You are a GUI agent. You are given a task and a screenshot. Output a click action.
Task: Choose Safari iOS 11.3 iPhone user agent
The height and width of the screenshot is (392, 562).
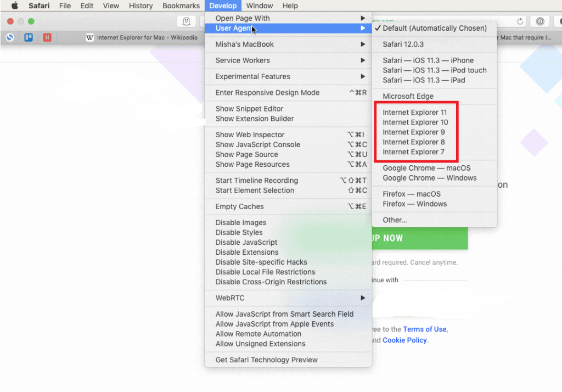point(435,60)
